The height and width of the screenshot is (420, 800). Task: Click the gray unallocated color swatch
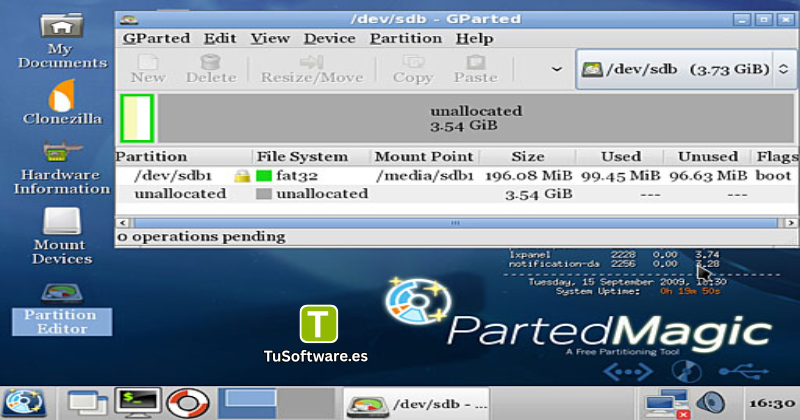point(263,194)
